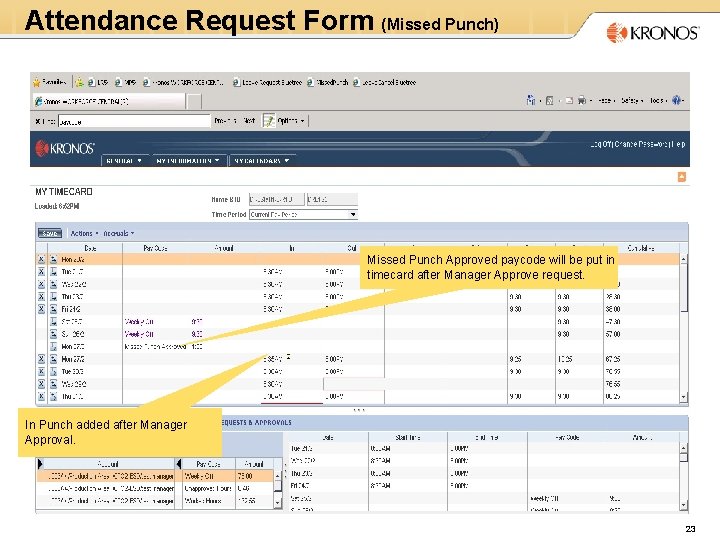Click the orange collapse icon below header
The width and height of the screenshot is (720, 540).
pyautogui.click(x=682, y=177)
